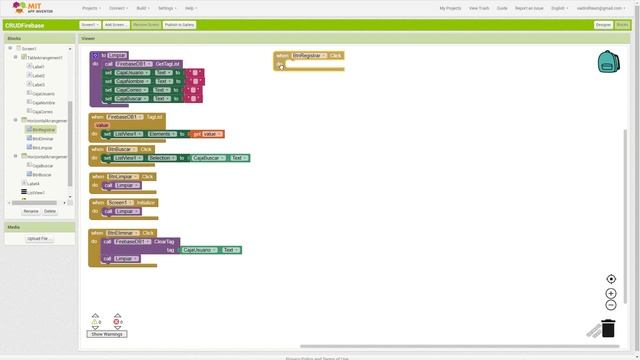
Task: Open the get value variable dropdown
Action: click(212, 134)
